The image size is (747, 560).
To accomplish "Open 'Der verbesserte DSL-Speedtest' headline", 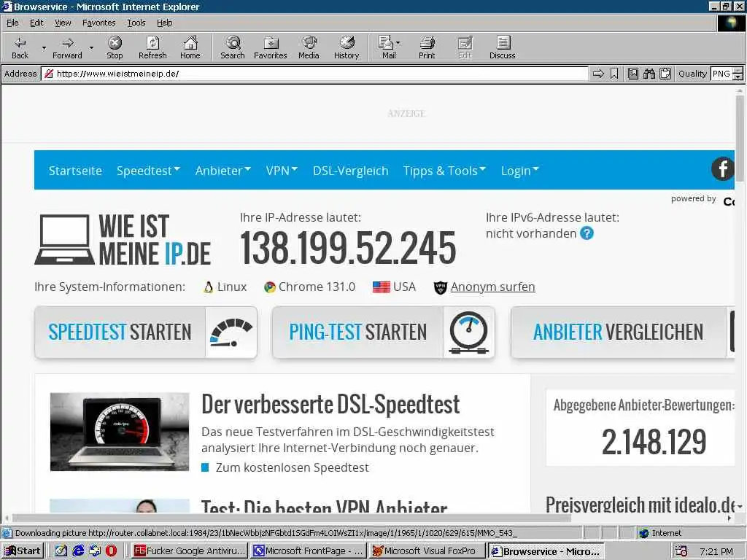I will 330,404.
